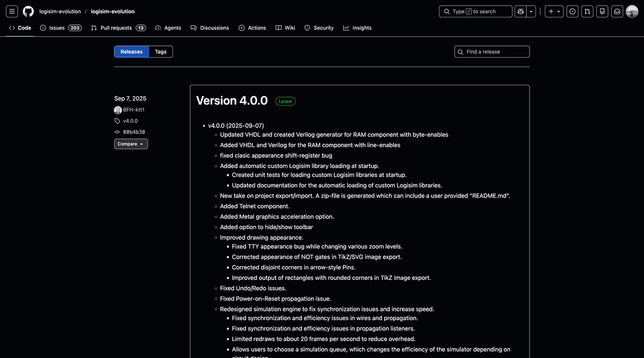Screen dimensions: 644x358
Task: Click the GitHub logo icon
Action: click(x=28, y=11)
